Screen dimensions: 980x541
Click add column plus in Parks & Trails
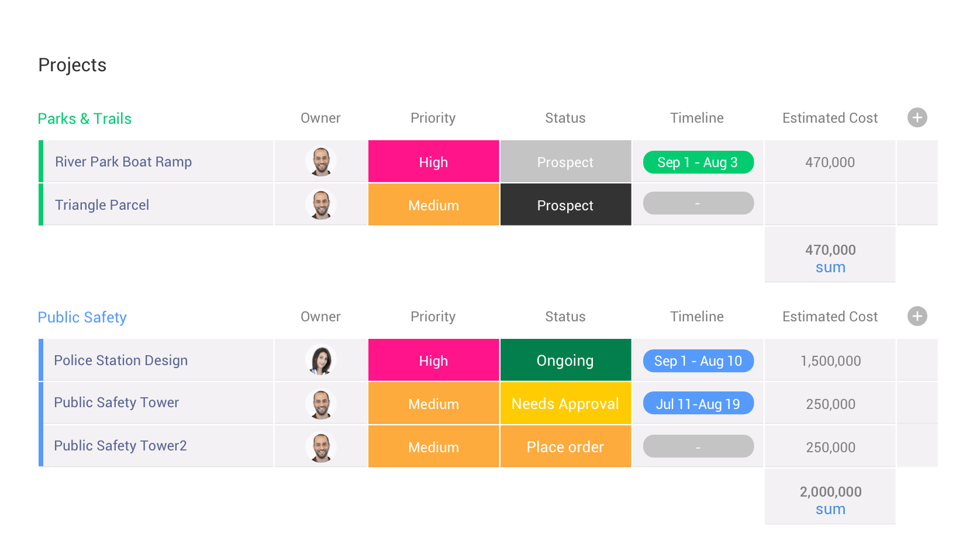point(917,117)
